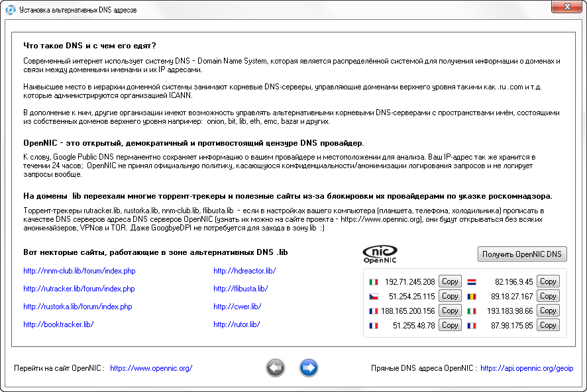Copy the DNS address 51.254.25.115
The height and width of the screenshot is (392, 587).
click(x=450, y=296)
